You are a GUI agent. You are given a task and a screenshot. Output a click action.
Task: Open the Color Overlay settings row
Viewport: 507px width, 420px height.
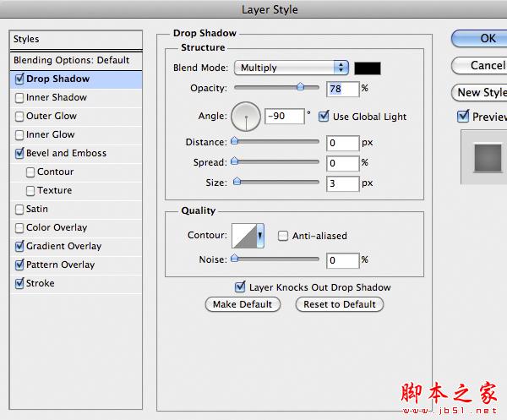click(x=76, y=228)
